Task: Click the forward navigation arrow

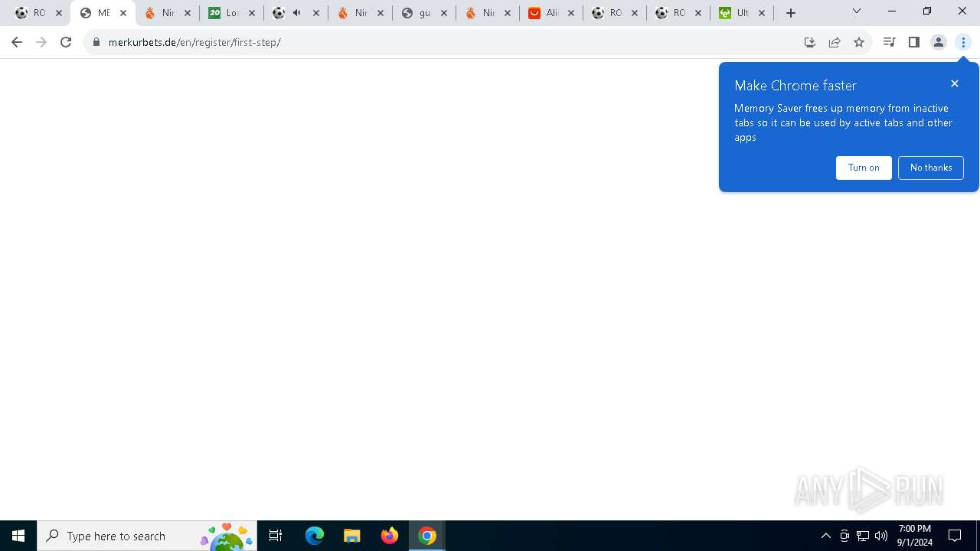Action: [x=41, y=42]
